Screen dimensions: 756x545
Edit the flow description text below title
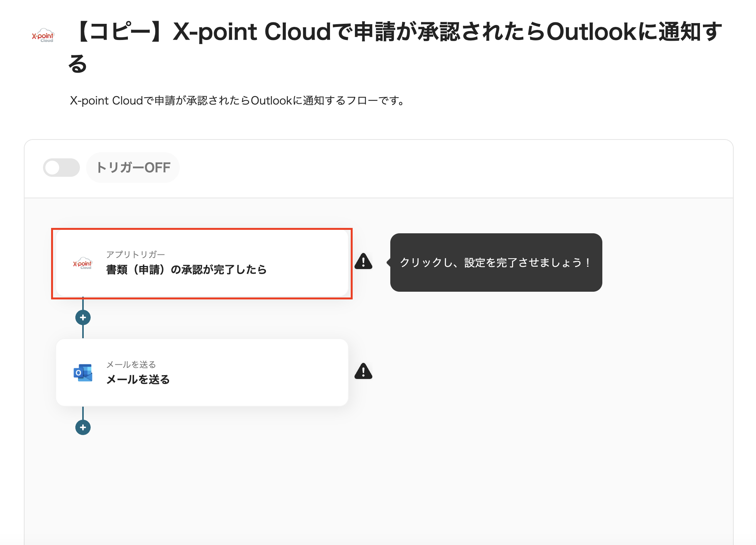click(x=237, y=101)
